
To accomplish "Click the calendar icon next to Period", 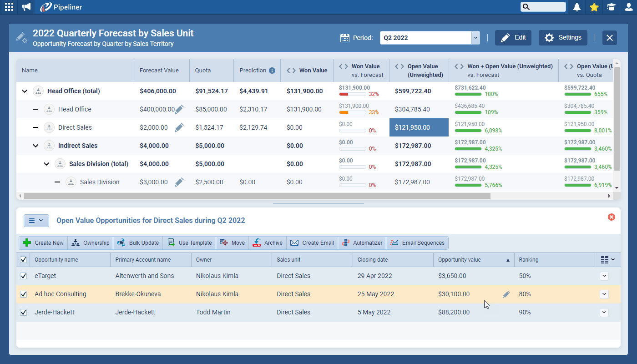I will [345, 38].
